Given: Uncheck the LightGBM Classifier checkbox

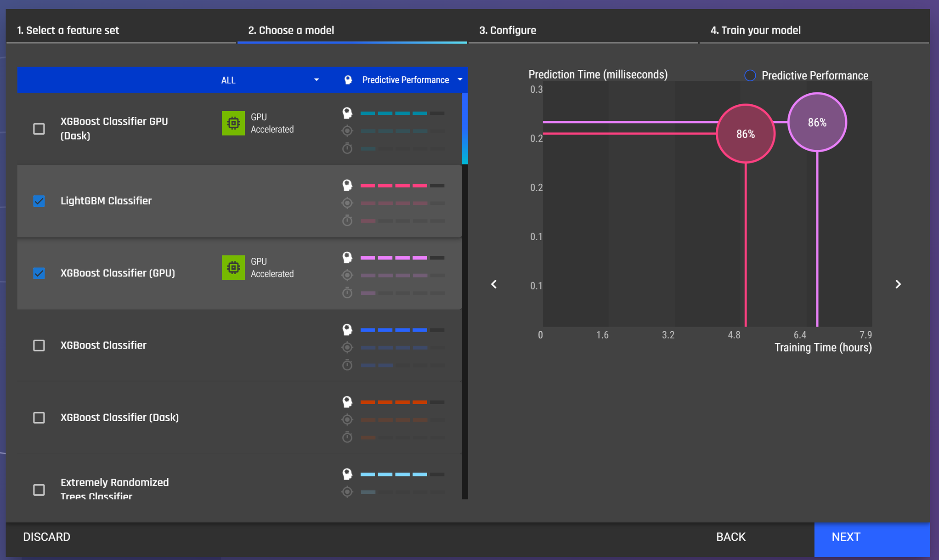Looking at the screenshot, I should tap(39, 201).
